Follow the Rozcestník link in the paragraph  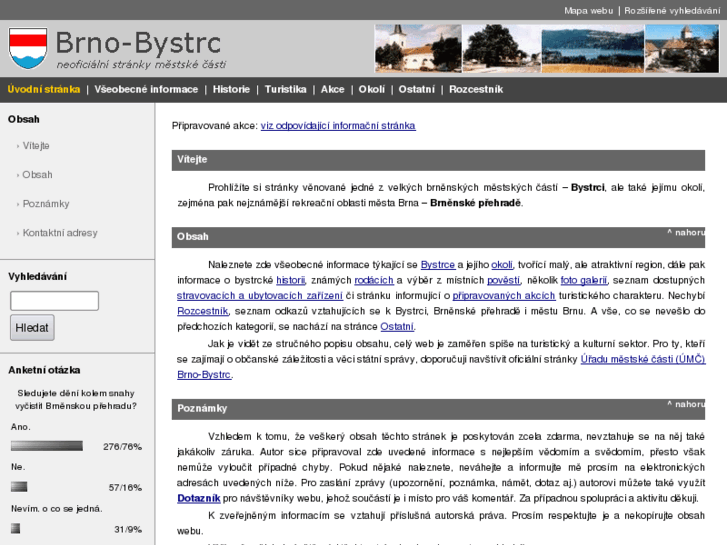coord(203,311)
